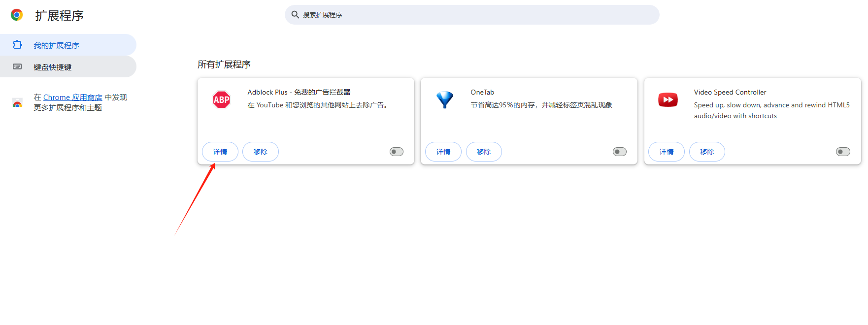
Task: Click the Video Speed Controller red icon
Action: 668,100
